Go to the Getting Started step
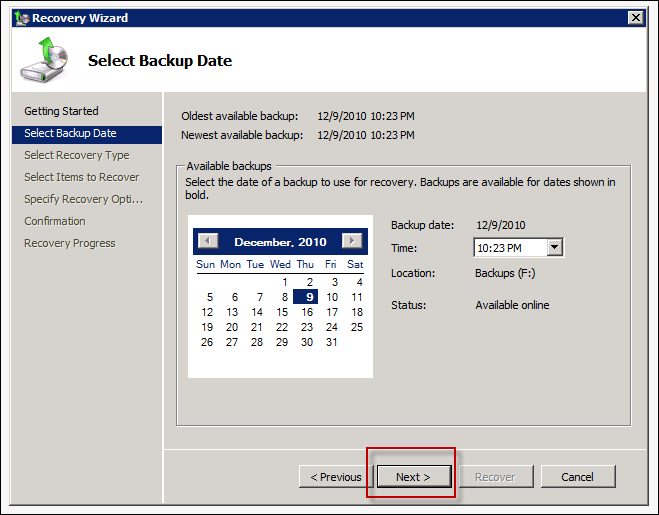Screen dimensions: 659x515 pyautogui.click(x=61, y=111)
